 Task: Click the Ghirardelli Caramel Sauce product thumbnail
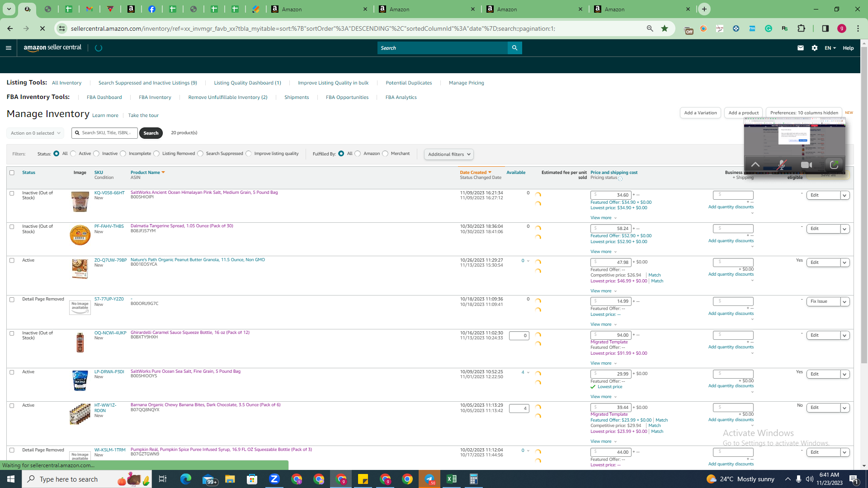coord(80,342)
